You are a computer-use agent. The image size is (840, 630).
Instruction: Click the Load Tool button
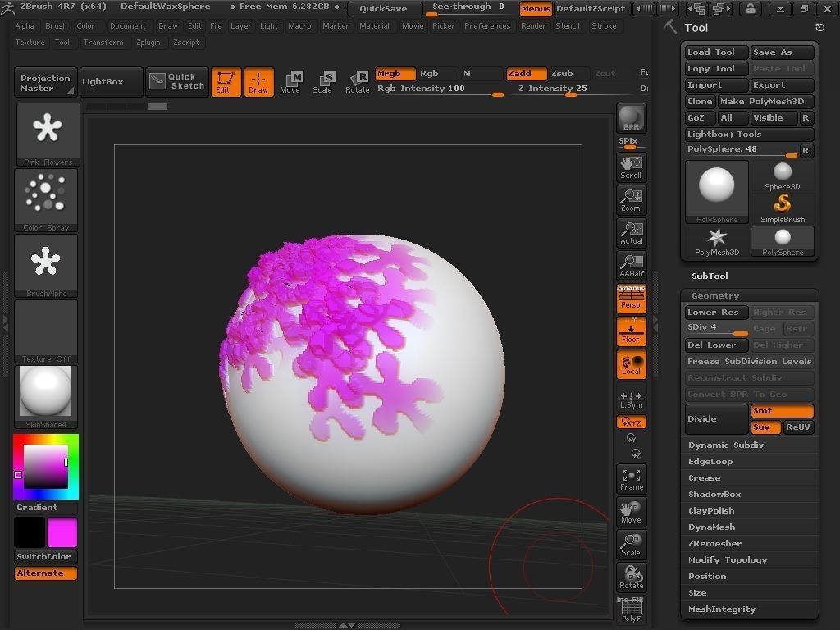tap(717, 52)
